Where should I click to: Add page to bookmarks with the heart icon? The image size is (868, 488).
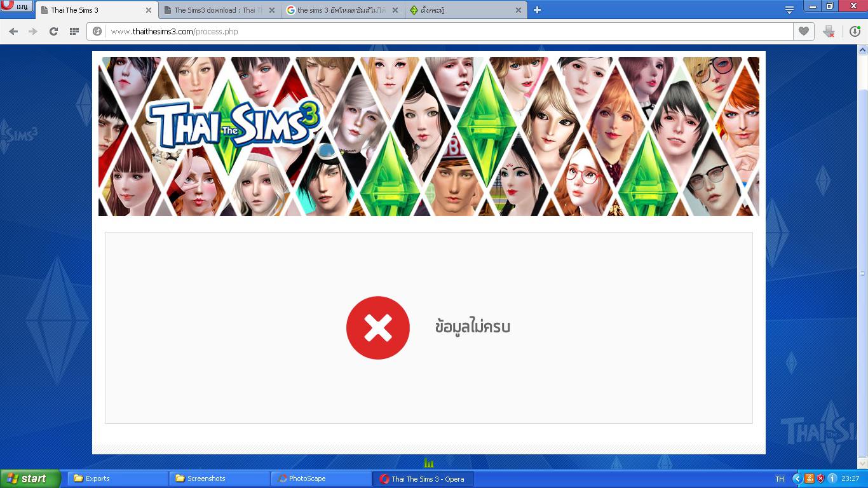803,31
